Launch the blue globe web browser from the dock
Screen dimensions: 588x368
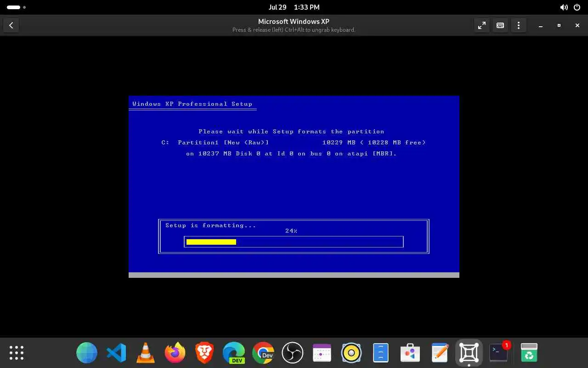coord(87,353)
